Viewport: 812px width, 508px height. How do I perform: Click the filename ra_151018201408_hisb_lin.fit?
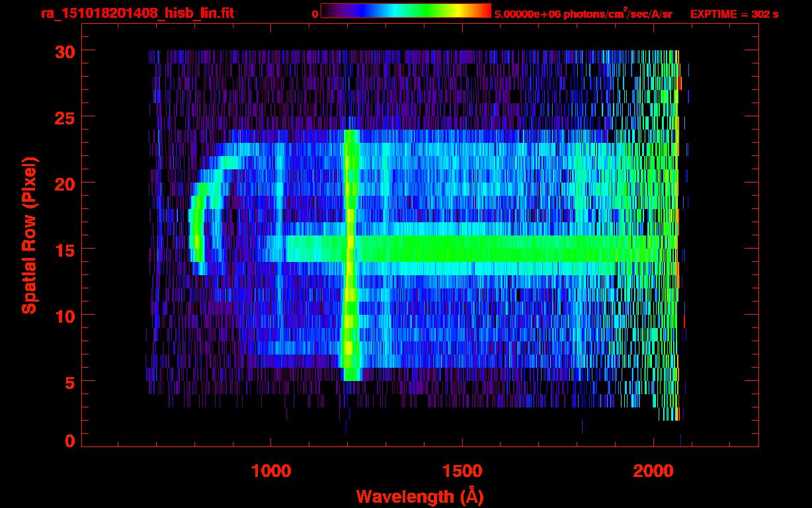[137, 13]
